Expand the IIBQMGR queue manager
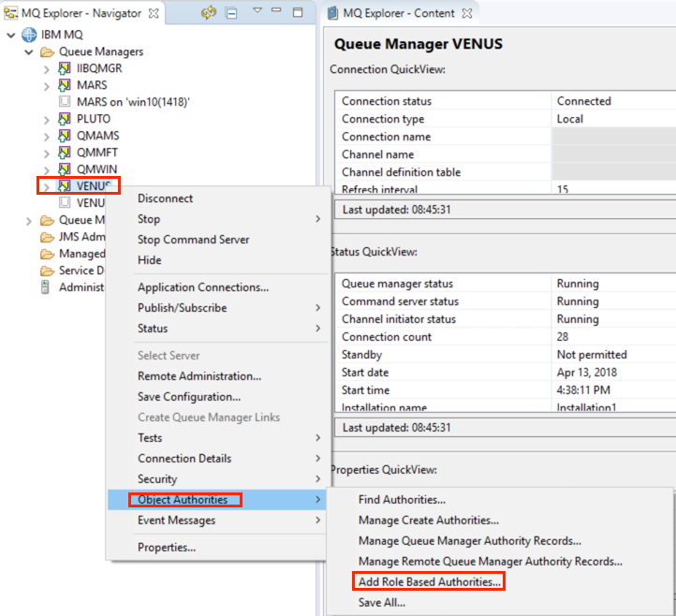The width and height of the screenshot is (676, 616). click(x=47, y=69)
